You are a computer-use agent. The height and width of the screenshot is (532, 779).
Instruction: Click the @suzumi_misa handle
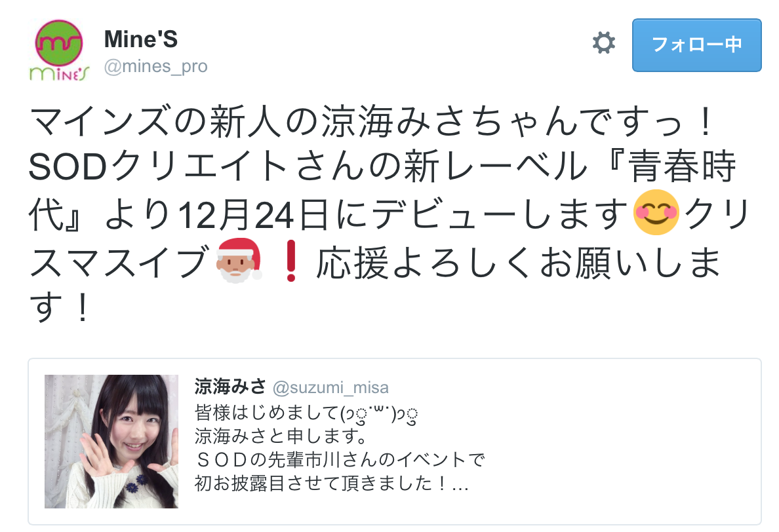[330, 388]
